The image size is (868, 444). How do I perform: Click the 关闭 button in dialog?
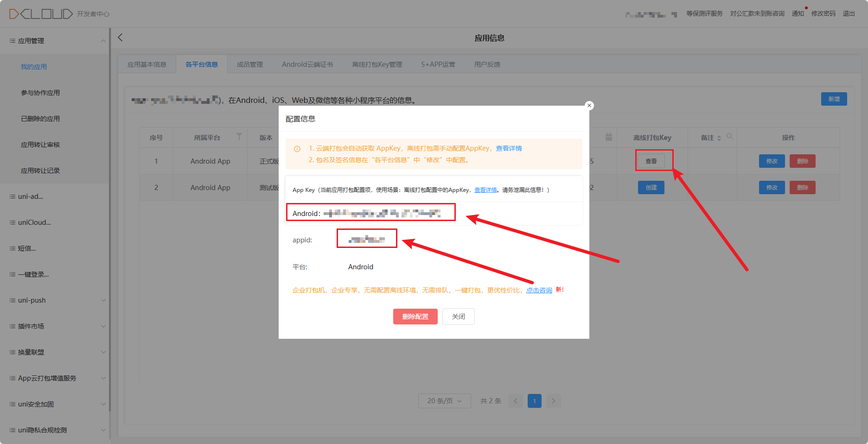[458, 317]
